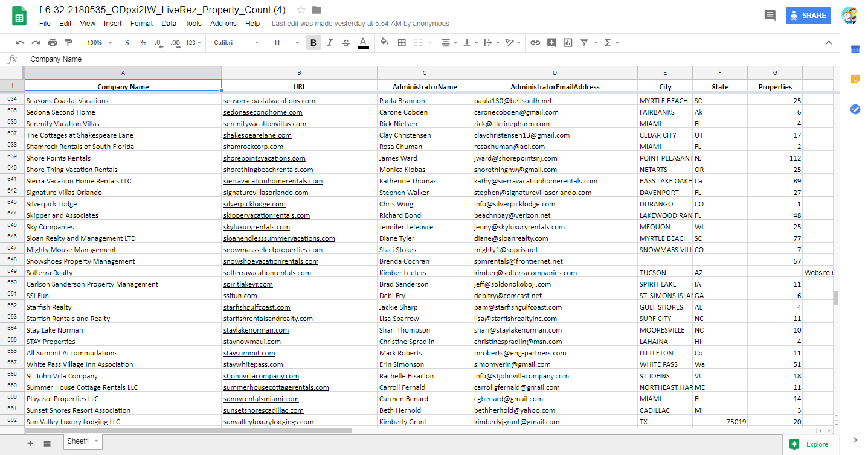
Task: Expand the side panel arrow
Action: (x=855, y=440)
